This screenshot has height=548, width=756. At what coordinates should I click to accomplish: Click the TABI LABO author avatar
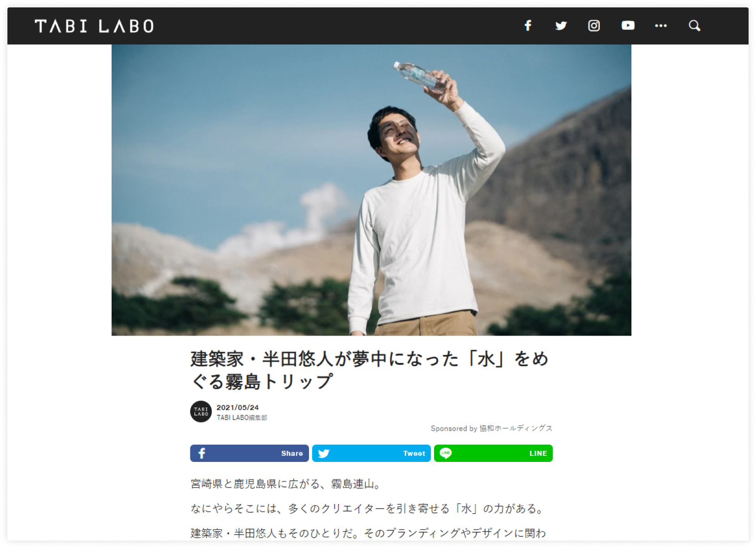coord(201,411)
